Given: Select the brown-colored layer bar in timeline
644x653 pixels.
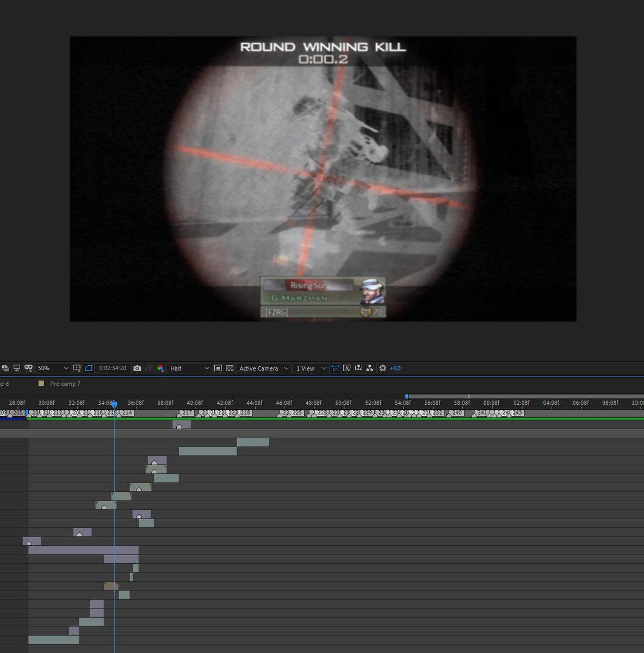Looking at the screenshot, I should 111,586.
